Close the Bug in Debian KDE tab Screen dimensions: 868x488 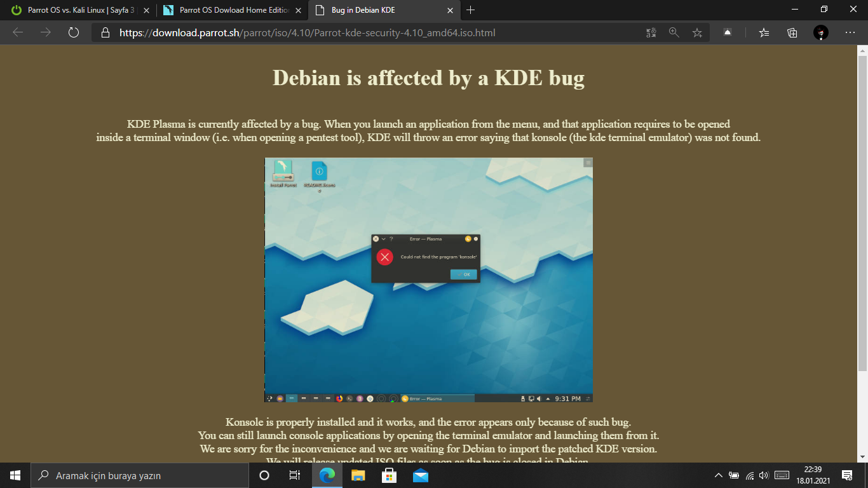point(451,10)
